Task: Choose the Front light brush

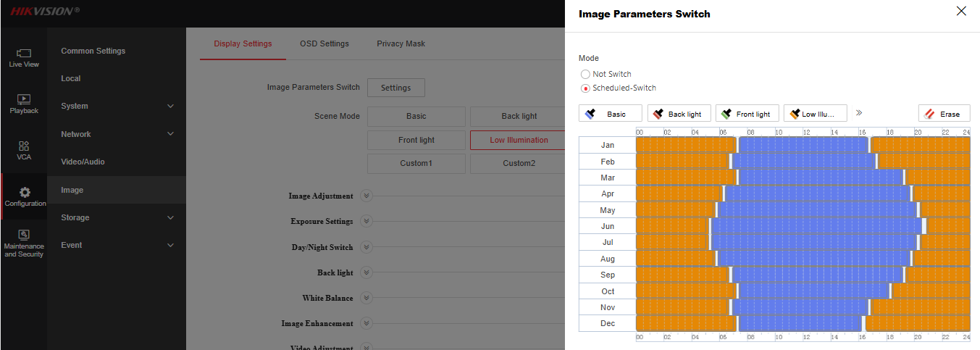Action: point(747,114)
